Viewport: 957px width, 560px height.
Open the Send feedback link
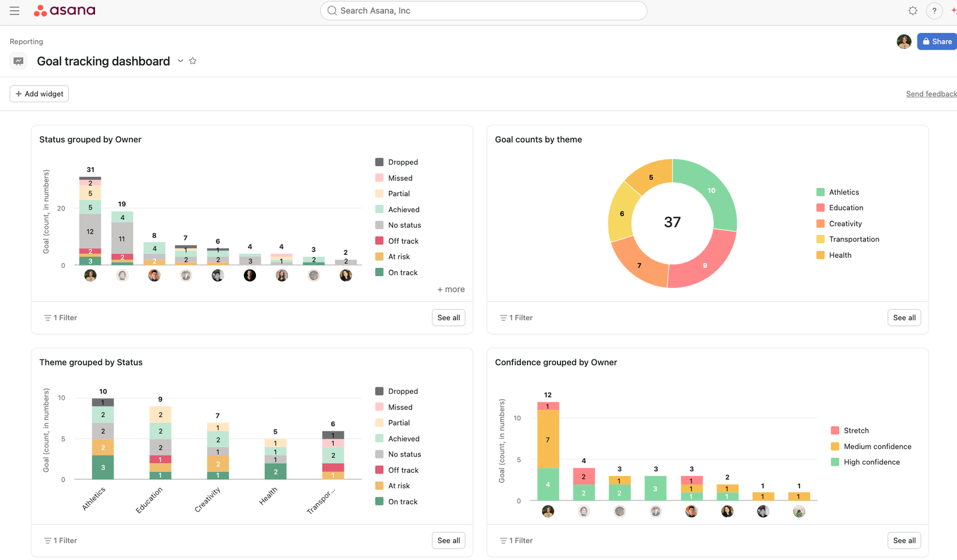pyautogui.click(x=931, y=93)
